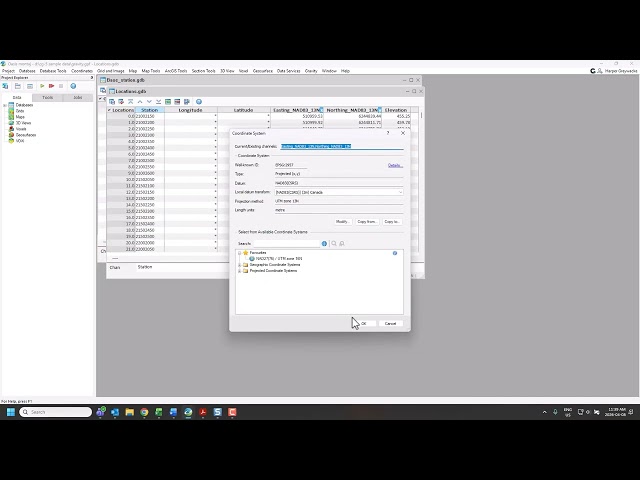Select 3D Views in Project Explorer
This screenshot has height=480, width=640.
click(x=23, y=123)
